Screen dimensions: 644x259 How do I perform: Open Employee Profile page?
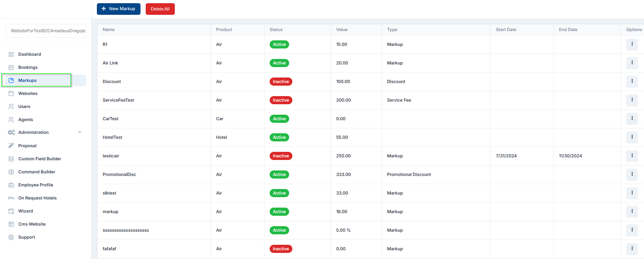(46, 185)
